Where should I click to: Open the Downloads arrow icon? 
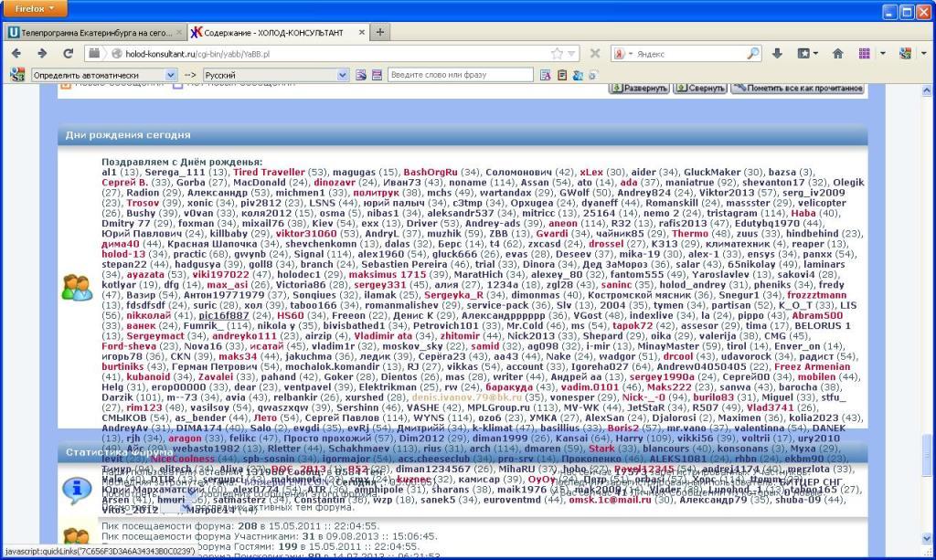(x=777, y=54)
